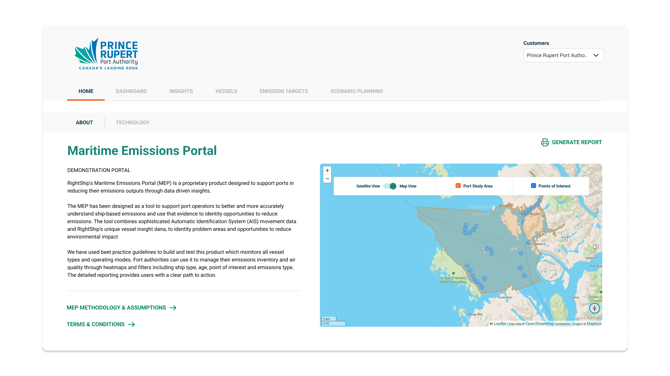The height and width of the screenshot is (376, 670).
Task: Click the Prince Rupert Port Authority logo
Action: pyautogui.click(x=106, y=54)
